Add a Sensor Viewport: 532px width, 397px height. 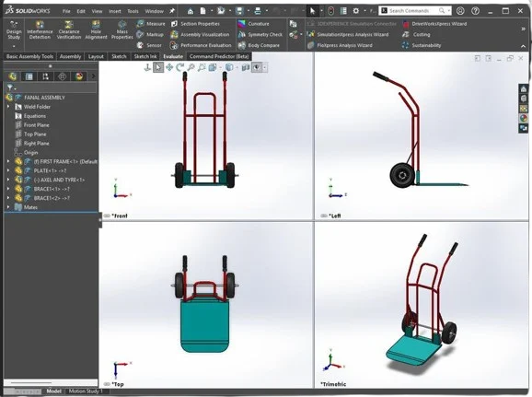coord(149,45)
